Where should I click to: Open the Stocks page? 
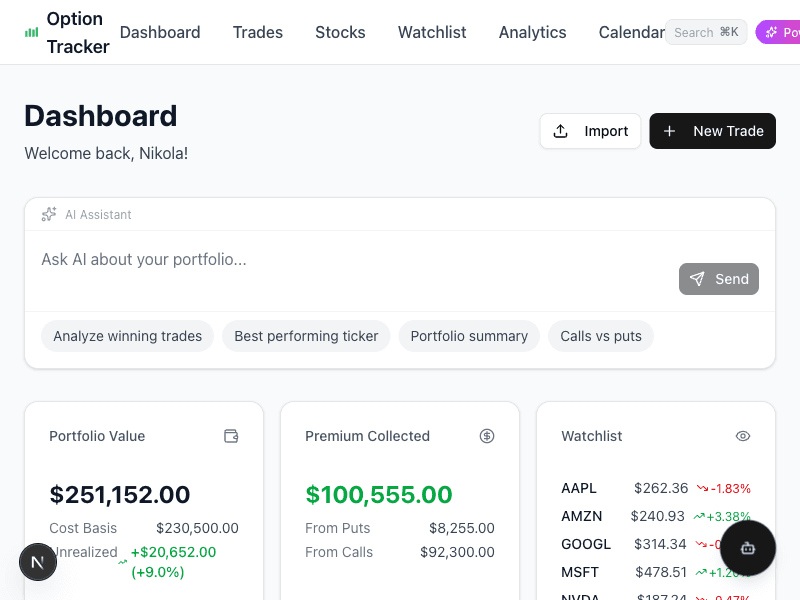[x=340, y=32]
